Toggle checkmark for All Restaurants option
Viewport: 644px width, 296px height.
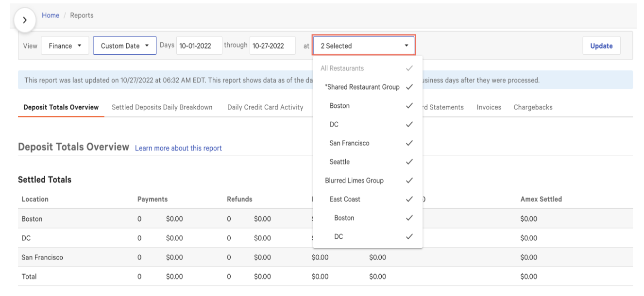368,68
